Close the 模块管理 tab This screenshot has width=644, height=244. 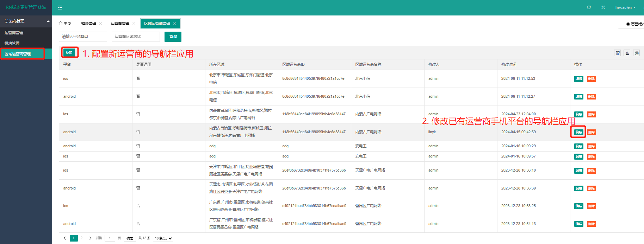(101, 24)
